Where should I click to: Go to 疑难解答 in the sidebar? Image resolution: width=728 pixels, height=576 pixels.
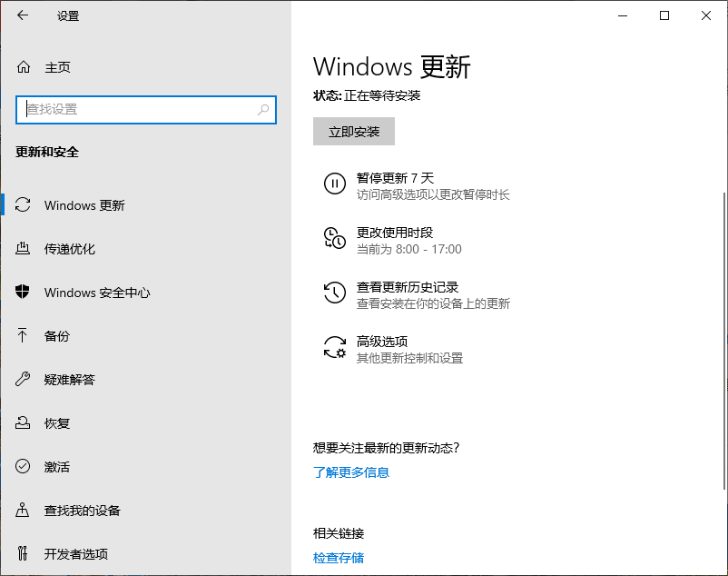(69, 380)
